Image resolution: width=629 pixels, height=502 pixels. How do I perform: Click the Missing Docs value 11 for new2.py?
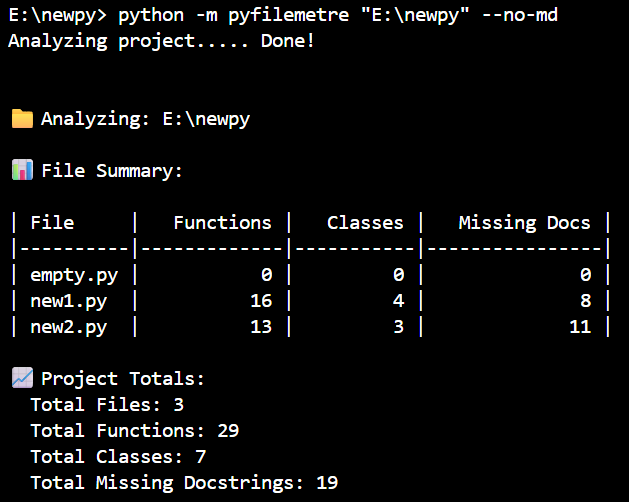point(580,327)
